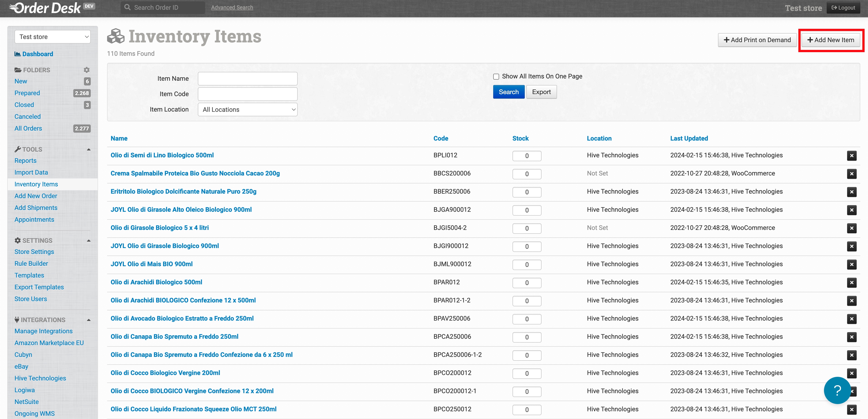Click the Folders settings gear icon
868x419 pixels.
tap(87, 70)
